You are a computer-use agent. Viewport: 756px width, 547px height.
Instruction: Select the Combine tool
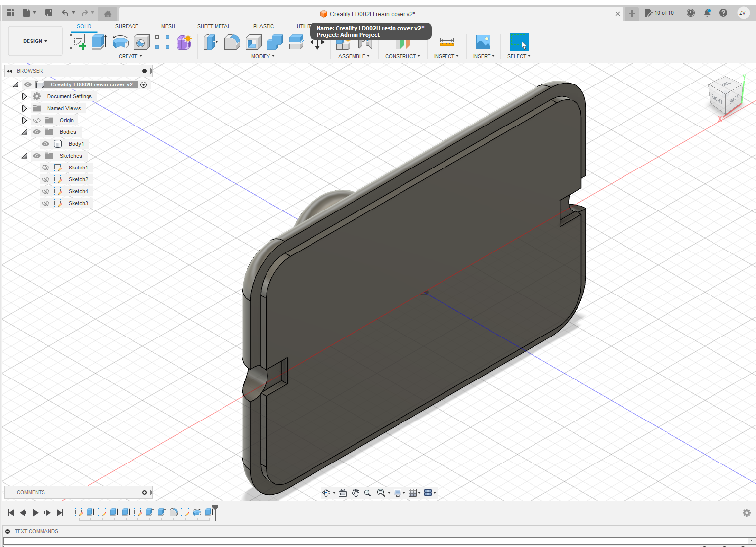click(x=274, y=42)
